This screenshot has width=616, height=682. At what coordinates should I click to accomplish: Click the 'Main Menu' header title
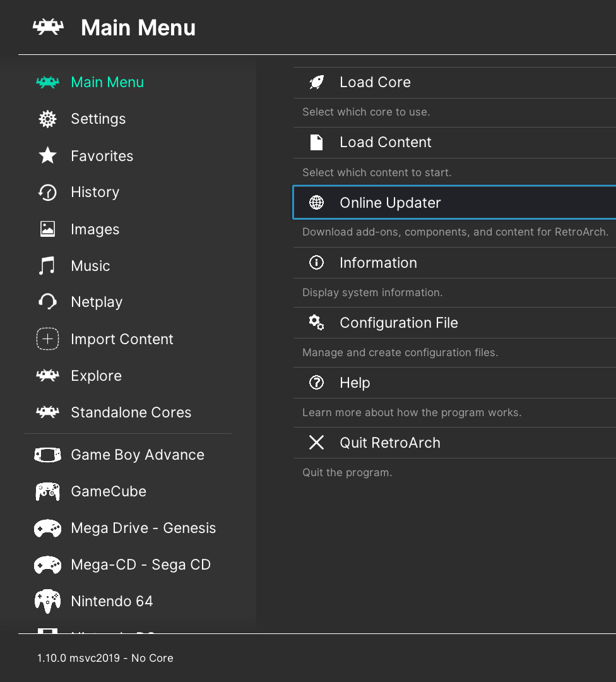[138, 28]
